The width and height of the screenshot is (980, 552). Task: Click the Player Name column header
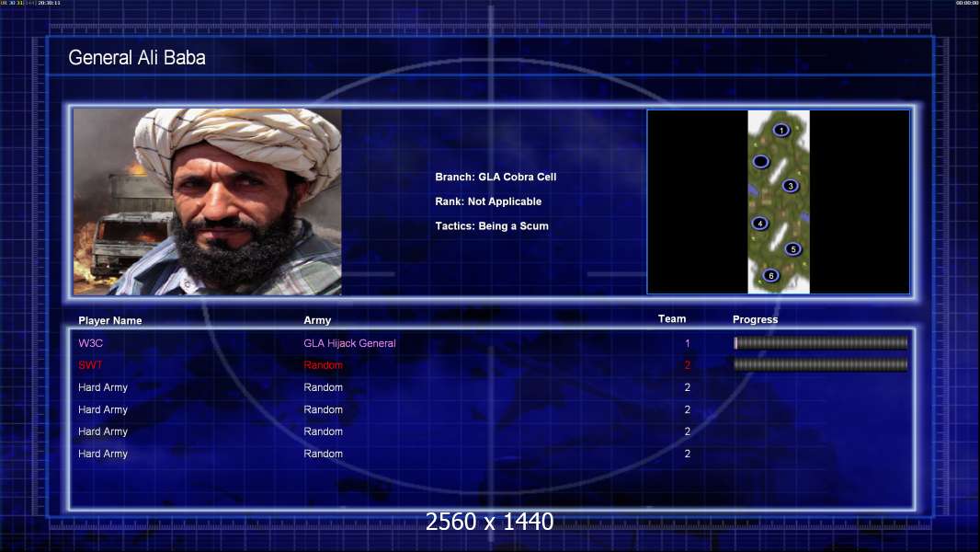point(110,320)
